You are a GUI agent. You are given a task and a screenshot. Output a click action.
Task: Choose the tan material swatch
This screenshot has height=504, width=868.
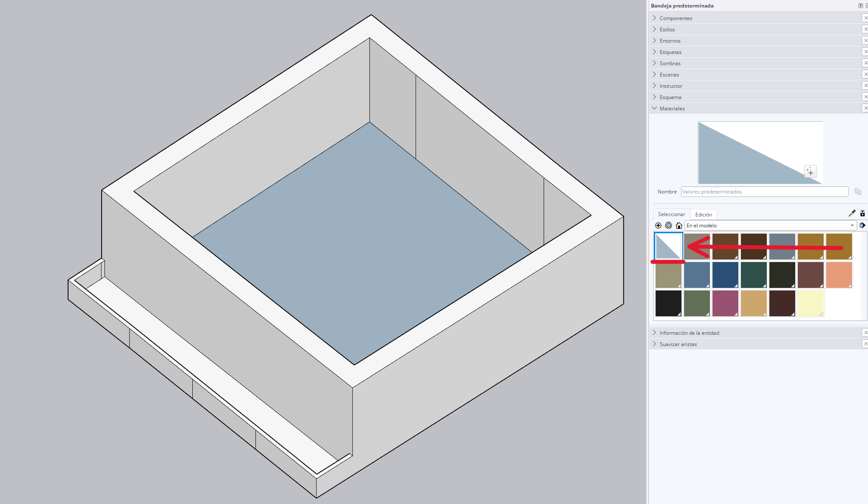(753, 303)
